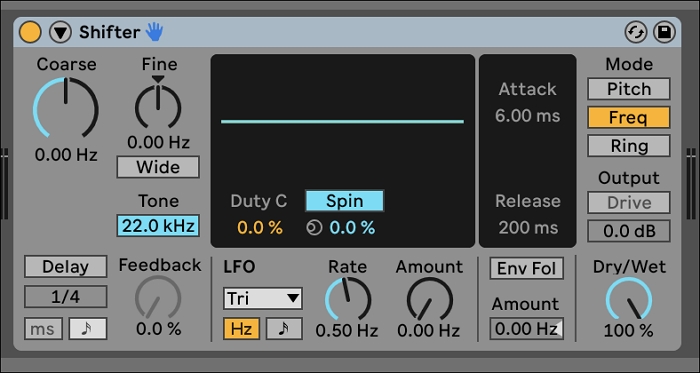700x373 pixels.
Task: Click the Shifter device title
Action: (x=110, y=33)
